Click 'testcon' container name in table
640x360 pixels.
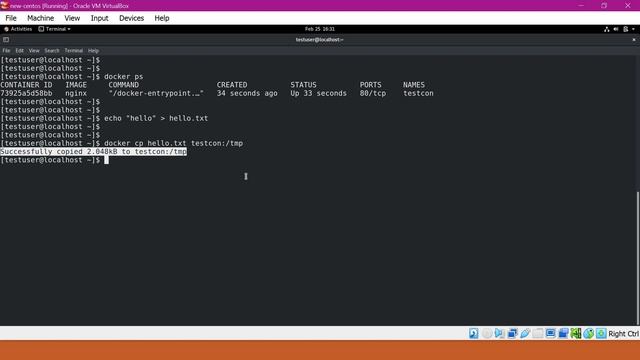(418, 93)
